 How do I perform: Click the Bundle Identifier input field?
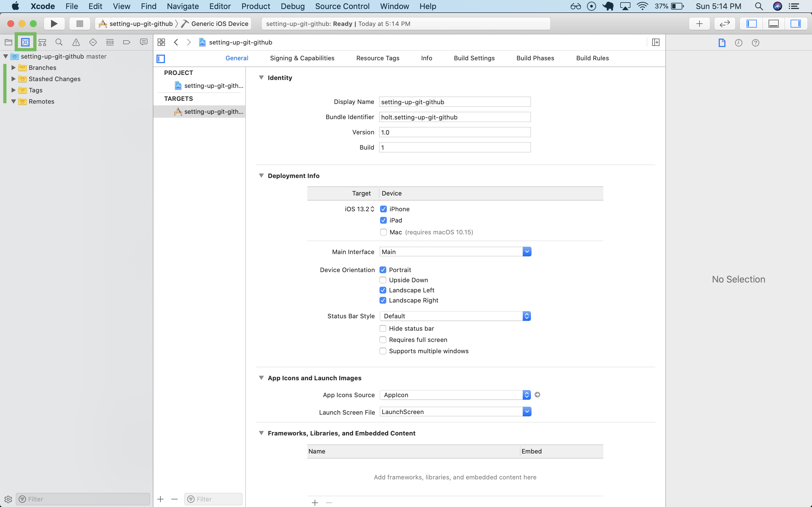pos(455,117)
